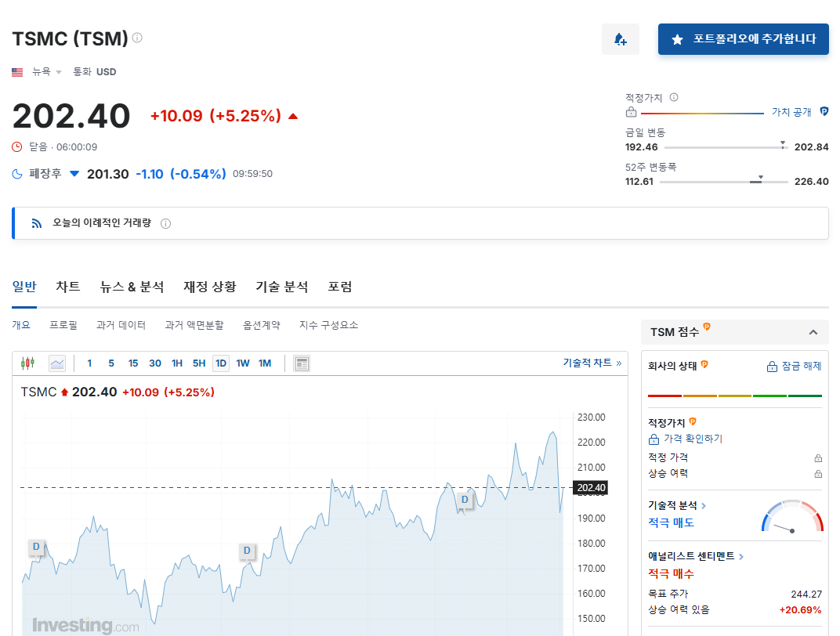
Task: Collapse the TSM 점수 panel
Action: (x=813, y=331)
